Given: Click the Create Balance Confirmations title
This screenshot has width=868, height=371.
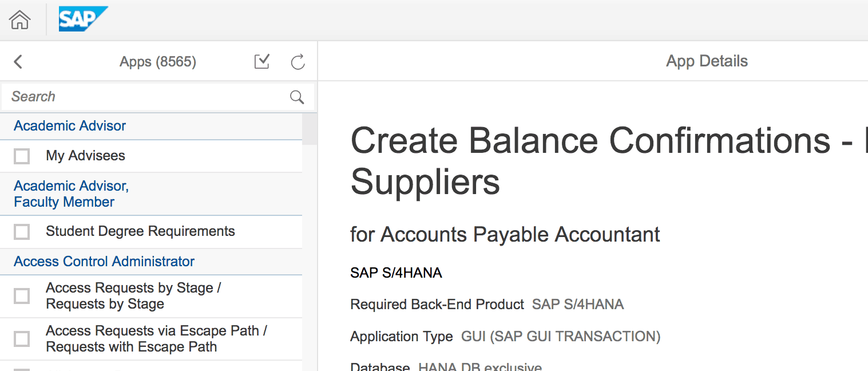Looking at the screenshot, I should coord(609,161).
